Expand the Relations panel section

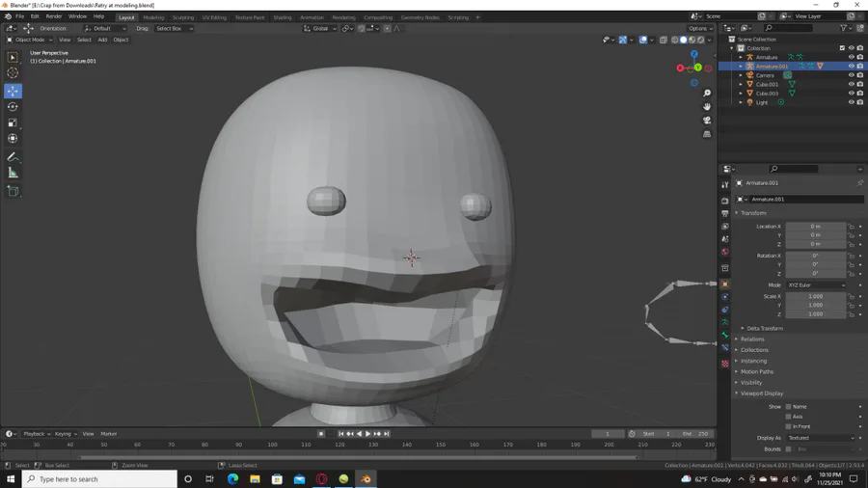752,339
